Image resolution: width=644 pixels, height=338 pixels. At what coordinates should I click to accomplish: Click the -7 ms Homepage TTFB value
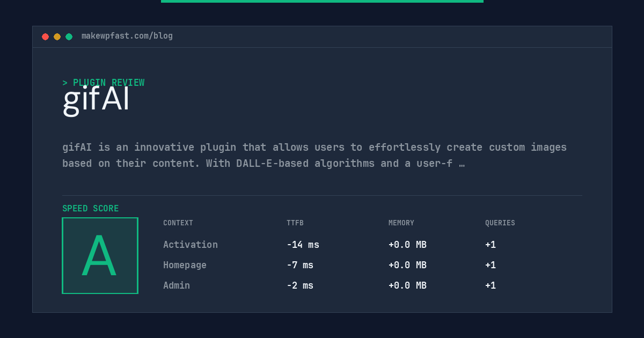click(x=300, y=265)
